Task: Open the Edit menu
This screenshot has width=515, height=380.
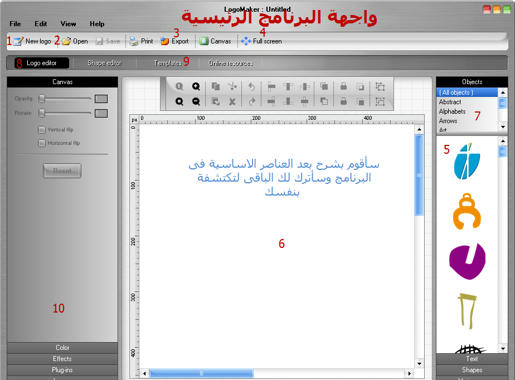Action: click(41, 24)
